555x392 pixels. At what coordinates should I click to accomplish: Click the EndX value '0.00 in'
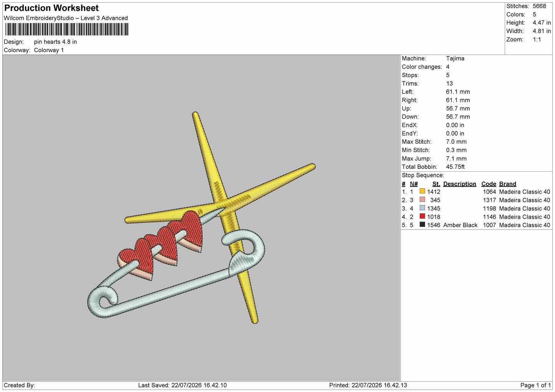[x=455, y=125]
